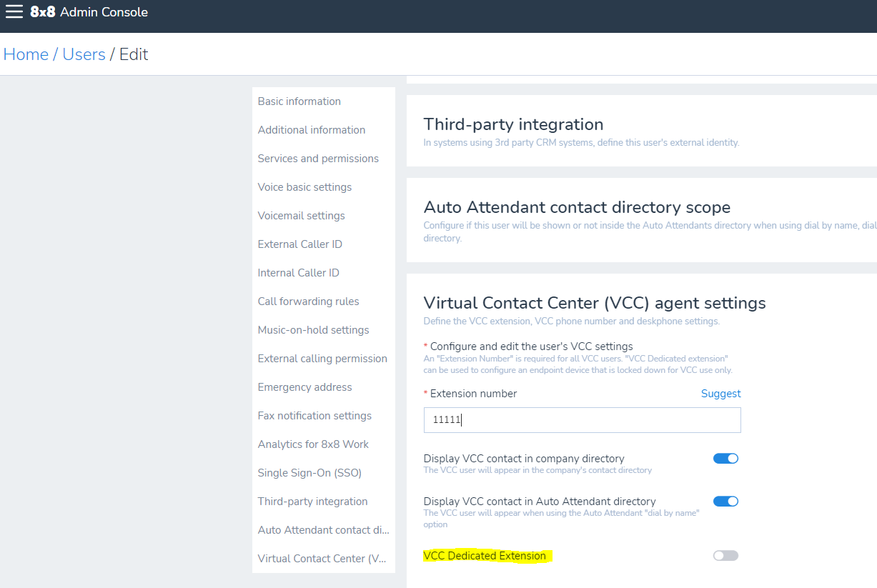This screenshot has height=588, width=877.
Task: Focus the Extension number input field
Action: pyautogui.click(x=583, y=420)
